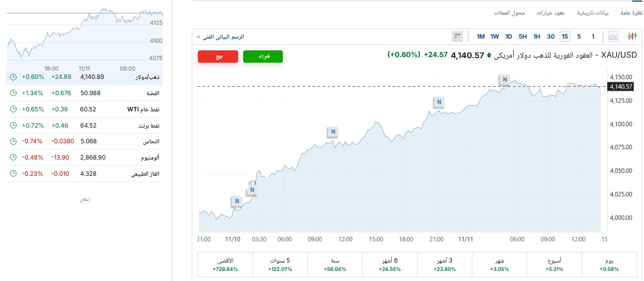Click the news layout icon in chart toolbar
Viewport: 644px width, 281px height.
457,37
